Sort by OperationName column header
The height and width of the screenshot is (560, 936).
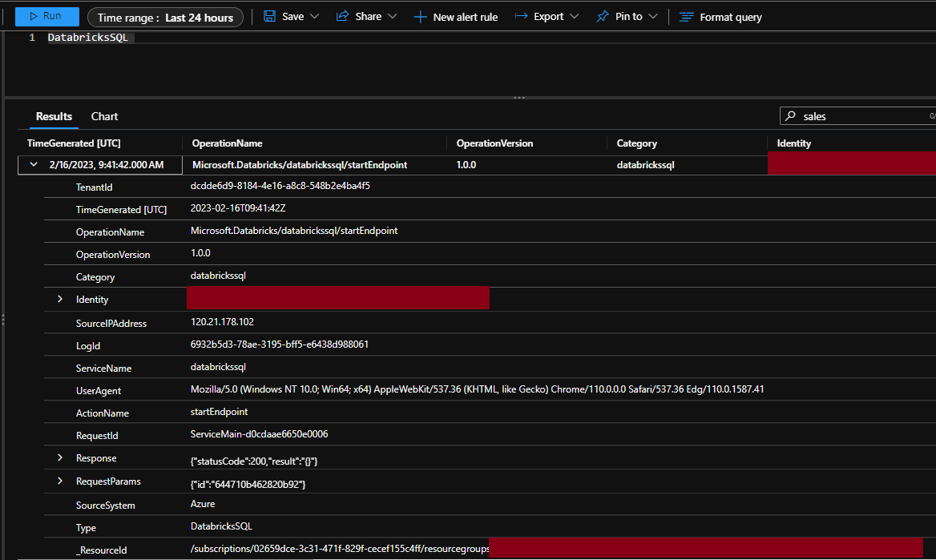tap(228, 143)
